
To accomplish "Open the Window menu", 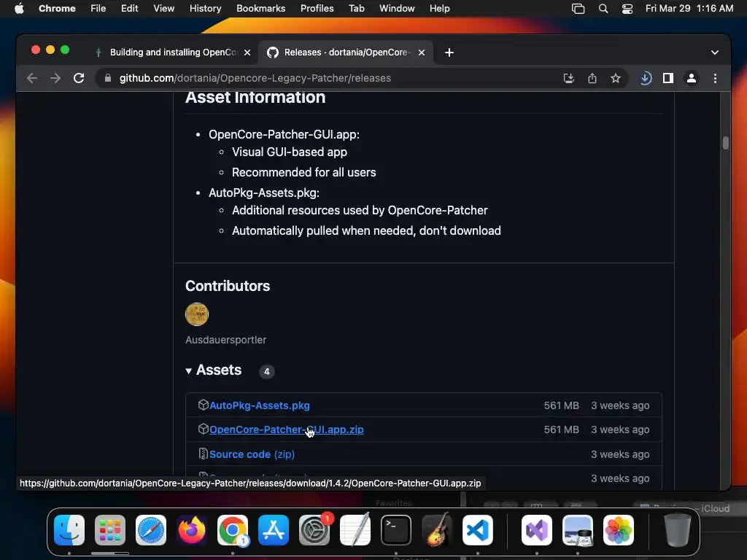I will (397, 8).
